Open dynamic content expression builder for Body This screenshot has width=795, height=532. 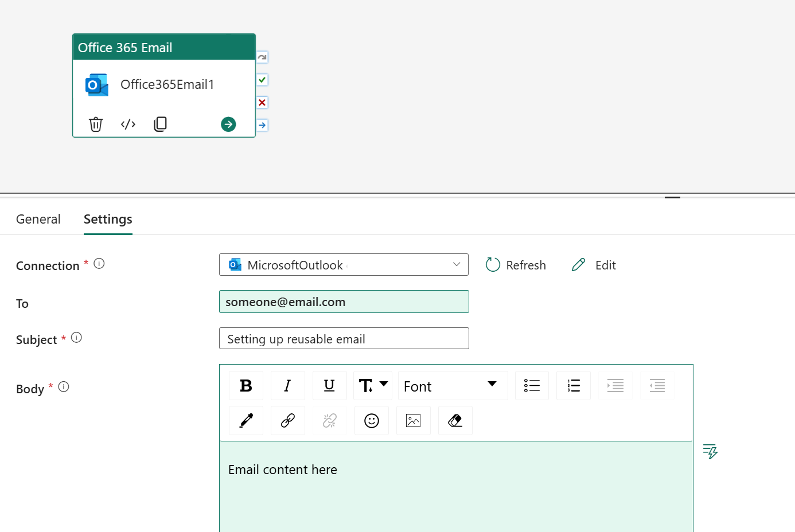tap(711, 451)
